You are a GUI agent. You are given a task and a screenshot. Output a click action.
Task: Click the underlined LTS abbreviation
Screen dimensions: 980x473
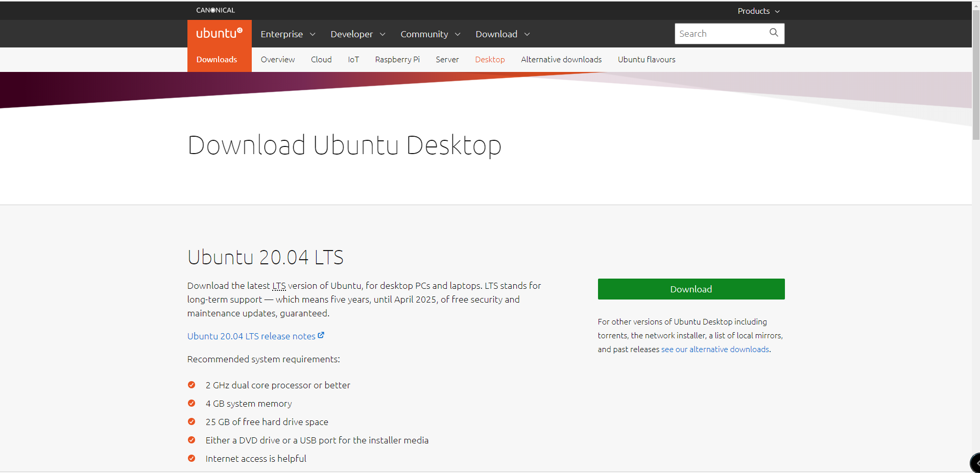click(x=279, y=286)
